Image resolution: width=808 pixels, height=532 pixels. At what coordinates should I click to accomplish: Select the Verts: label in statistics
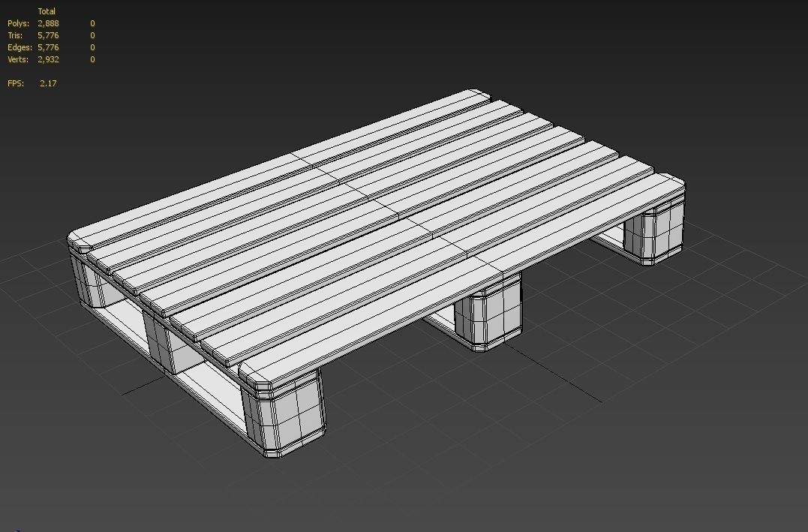(x=18, y=59)
